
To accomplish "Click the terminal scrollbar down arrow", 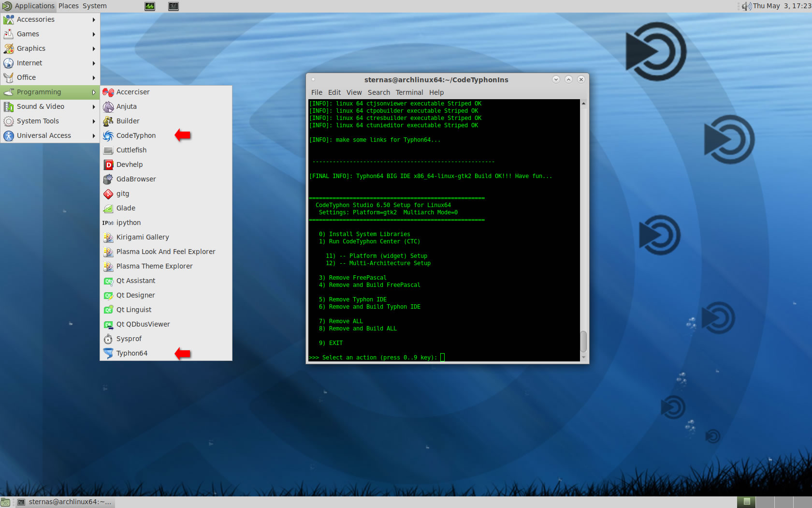I will tap(583, 358).
